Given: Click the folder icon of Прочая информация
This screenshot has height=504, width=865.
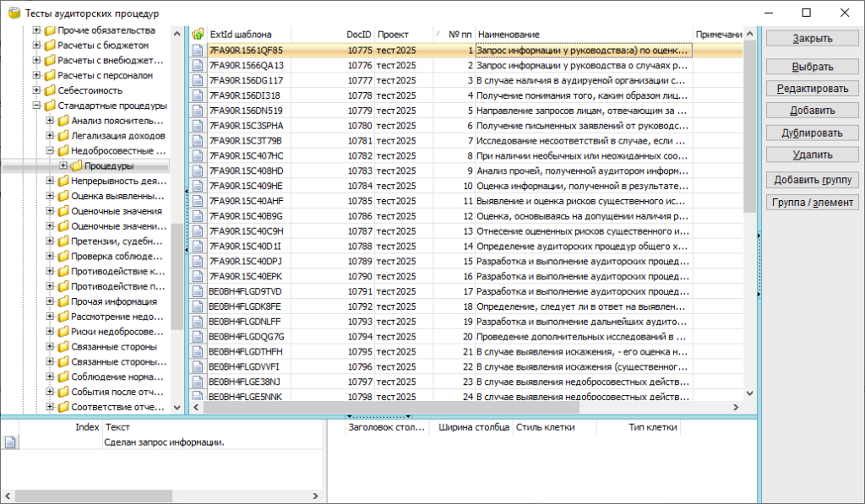Looking at the screenshot, I should click(63, 301).
